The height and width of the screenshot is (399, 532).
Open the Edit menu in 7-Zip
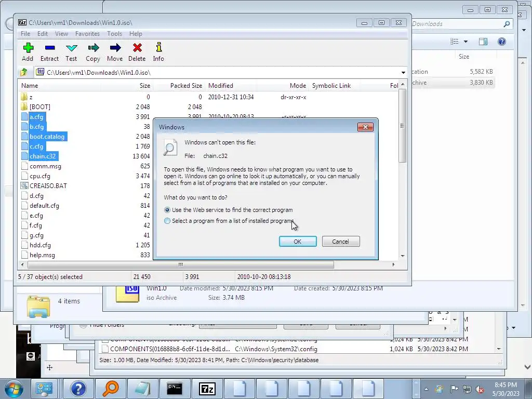coord(43,34)
